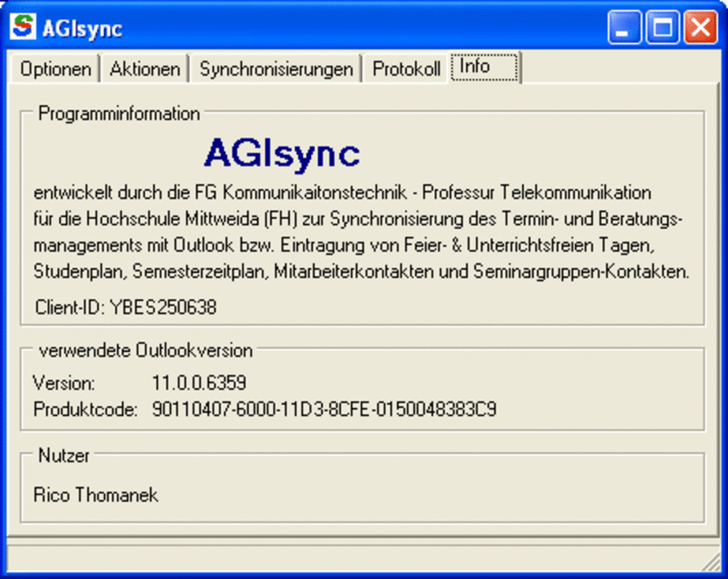Viewport: 728px width, 579px height.
Task: Open the Synchronisierungen tab
Action: coord(276,69)
